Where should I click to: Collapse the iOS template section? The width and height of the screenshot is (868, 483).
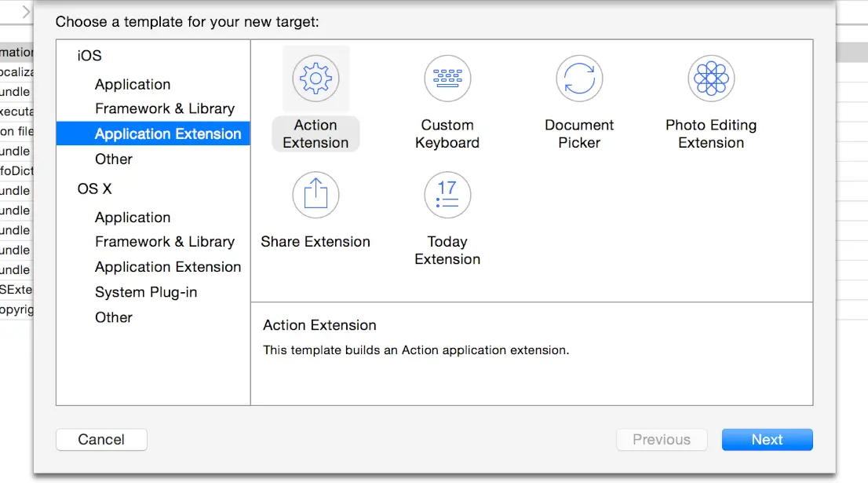pyautogui.click(x=89, y=56)
